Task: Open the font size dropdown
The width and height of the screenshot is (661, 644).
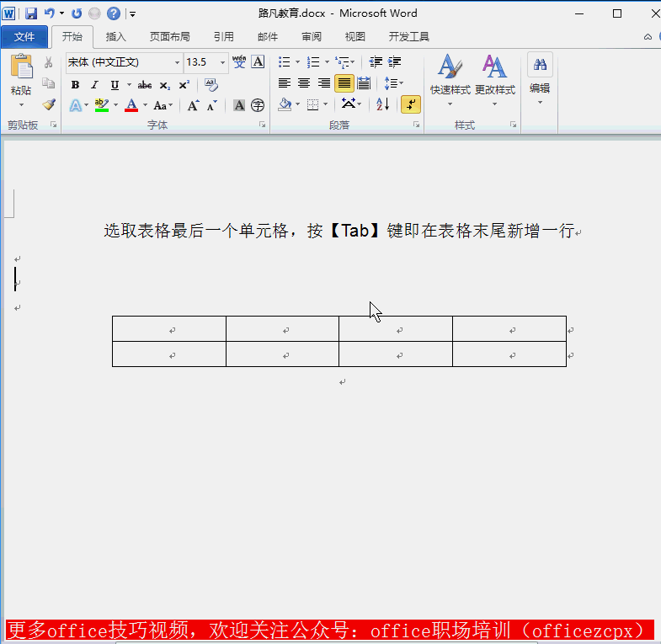Action: coord(222,63)
